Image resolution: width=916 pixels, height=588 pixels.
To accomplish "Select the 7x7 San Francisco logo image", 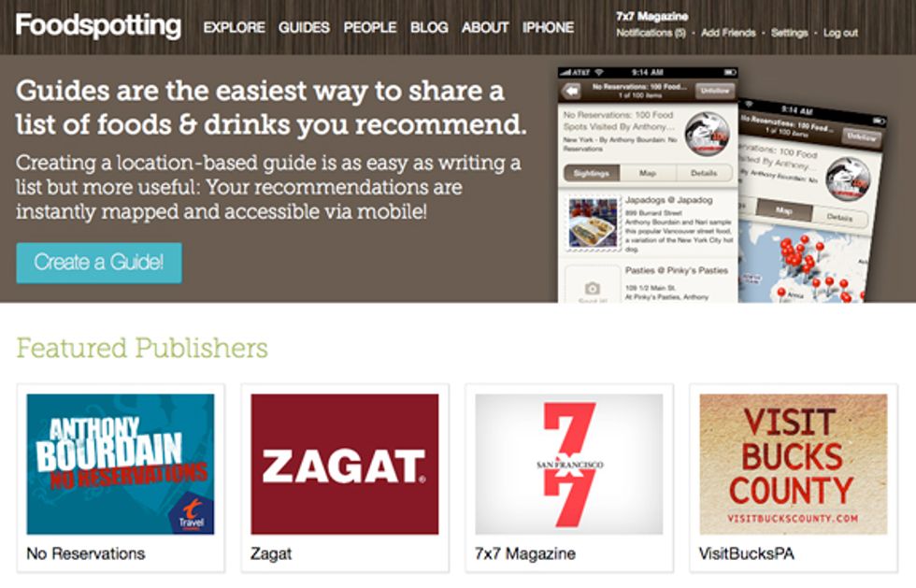I will pos(569,464).
